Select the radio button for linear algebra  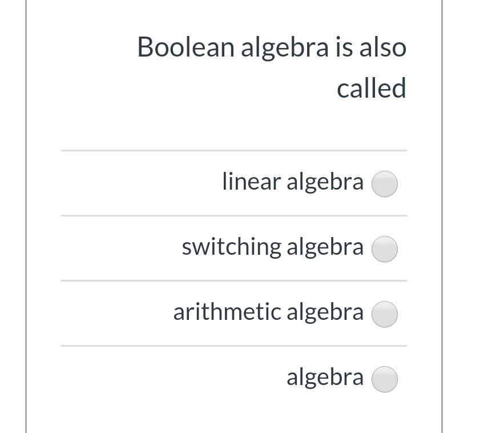[x=384, y=183]
